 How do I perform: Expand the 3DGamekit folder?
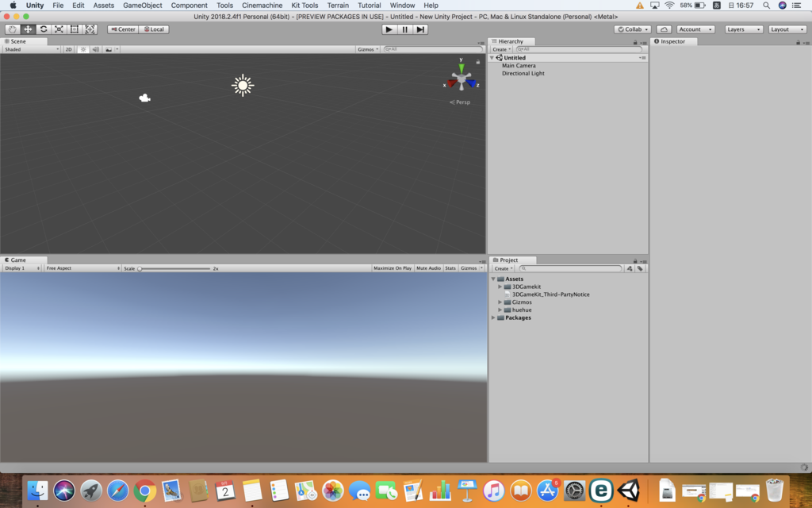tap(500, 287)
